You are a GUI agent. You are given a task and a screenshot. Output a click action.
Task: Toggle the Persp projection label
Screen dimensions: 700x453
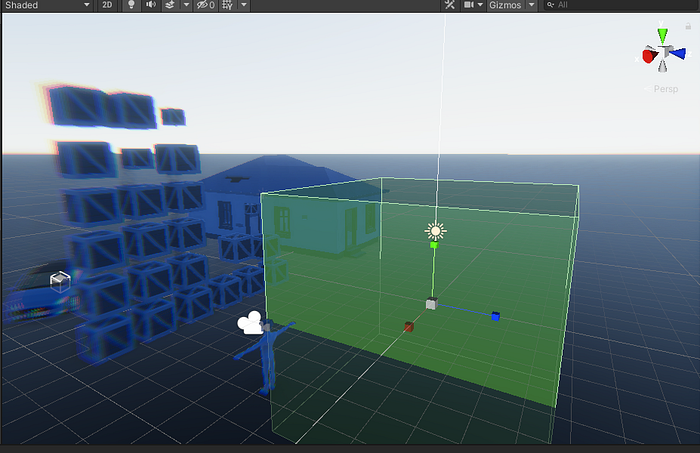click(664, 88)
